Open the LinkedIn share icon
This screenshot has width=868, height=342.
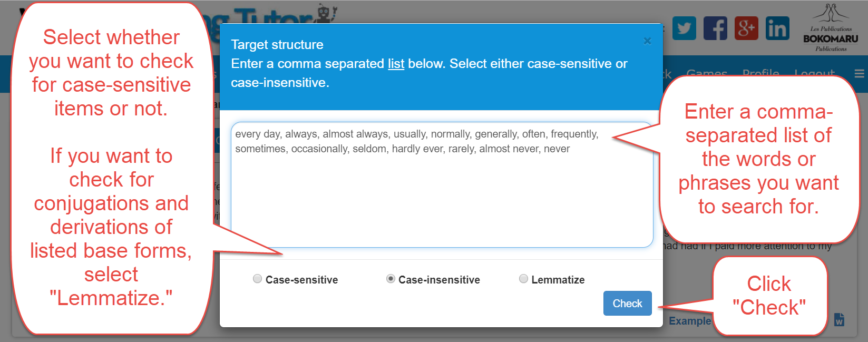click(x=777, y=28)
